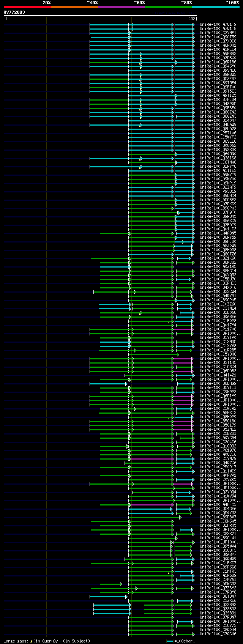
Task: Open hit UniRef100_Q8GZN3
Action: pyautogui.click(x=218, y=116)
